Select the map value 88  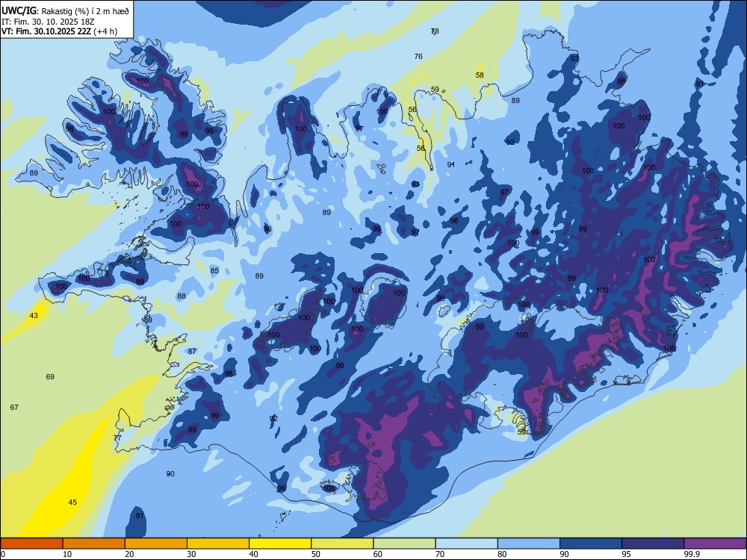[x=182, y=296]
